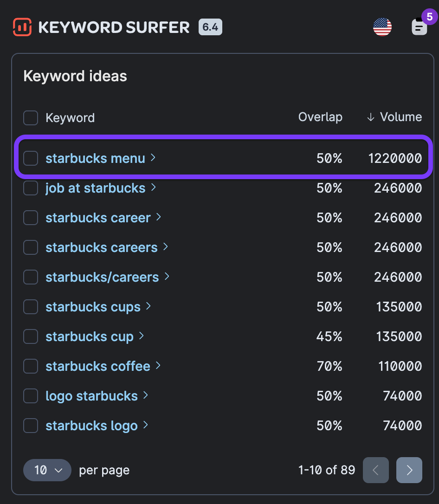The width and height of the screenshot is (439, 504).
Task: Tick the select-all Keyword header checkbox
Action: click(x=31, y=118)
